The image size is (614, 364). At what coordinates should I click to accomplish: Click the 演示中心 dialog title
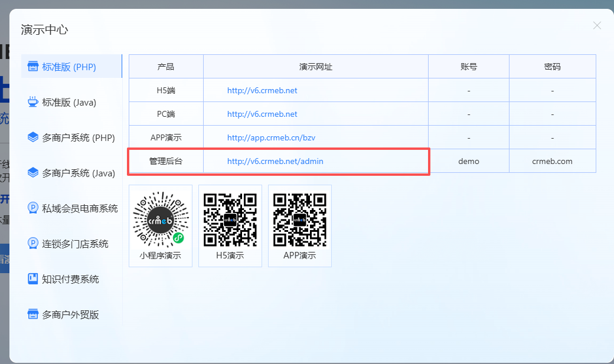(x=44, y=29)
